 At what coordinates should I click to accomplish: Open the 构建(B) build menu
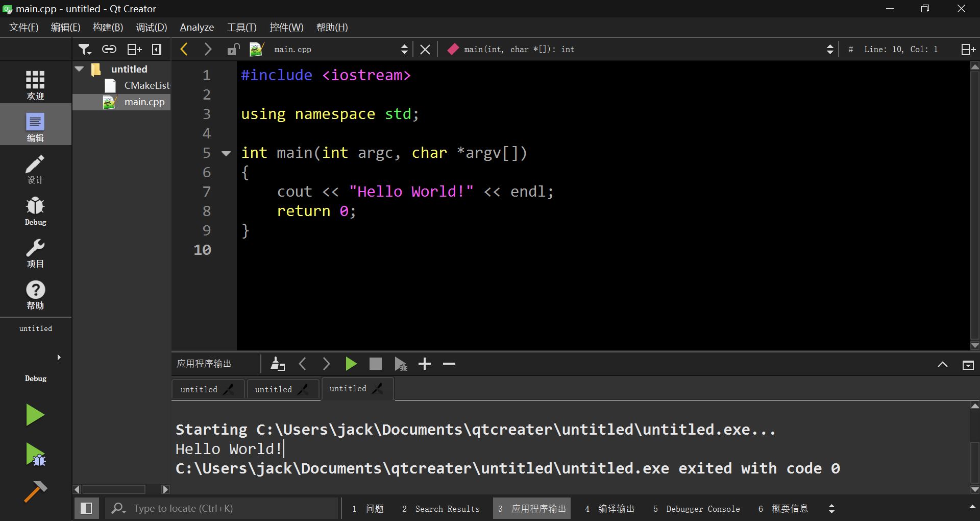(108, 28)
